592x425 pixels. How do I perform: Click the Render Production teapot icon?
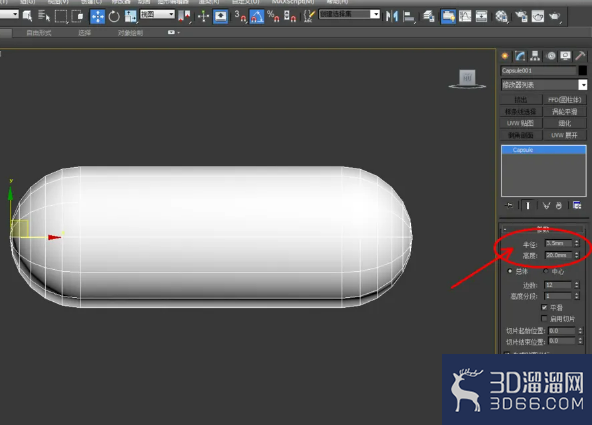point(554,16)
